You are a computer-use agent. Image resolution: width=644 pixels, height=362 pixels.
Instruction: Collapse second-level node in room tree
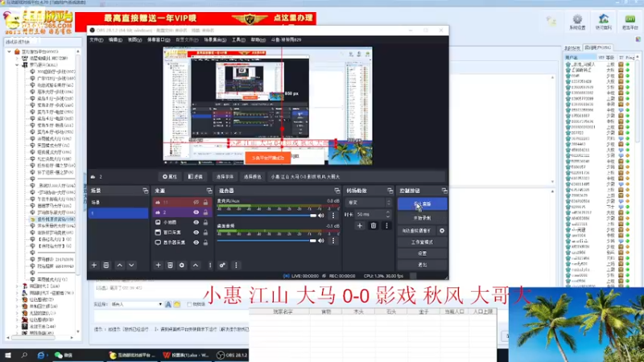click(x=17, y=65)
